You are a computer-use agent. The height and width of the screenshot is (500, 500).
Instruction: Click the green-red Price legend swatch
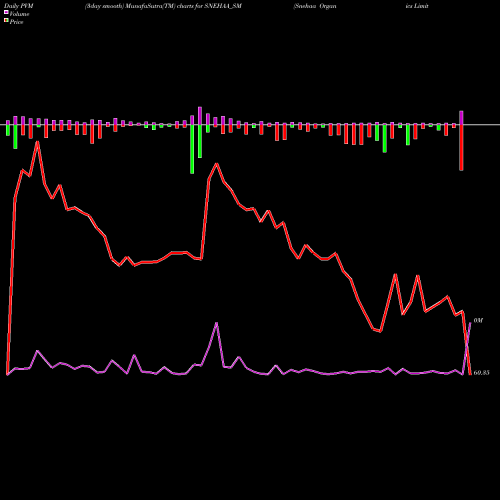pyautogui.click(x=6, y=21)
